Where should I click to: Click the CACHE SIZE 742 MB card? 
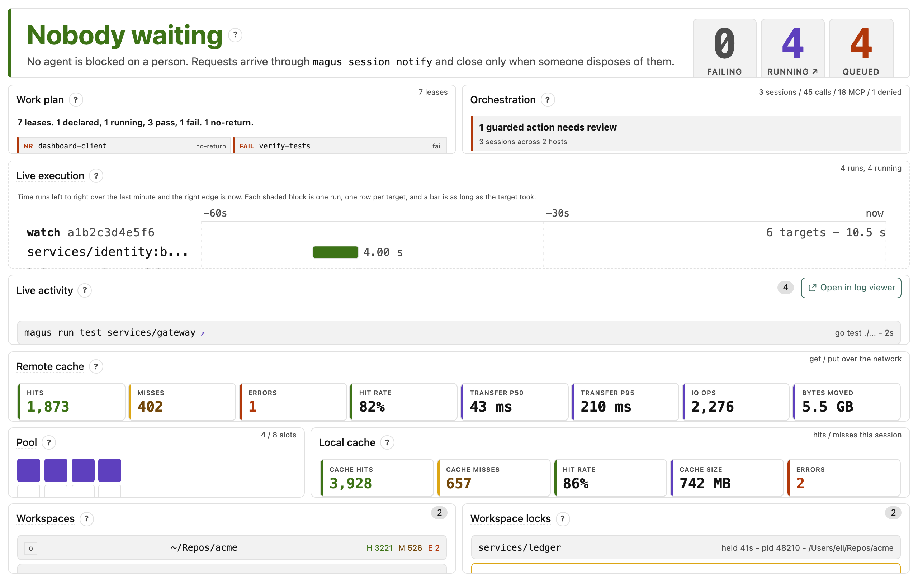pyautogui.click(x=727, y=478)
